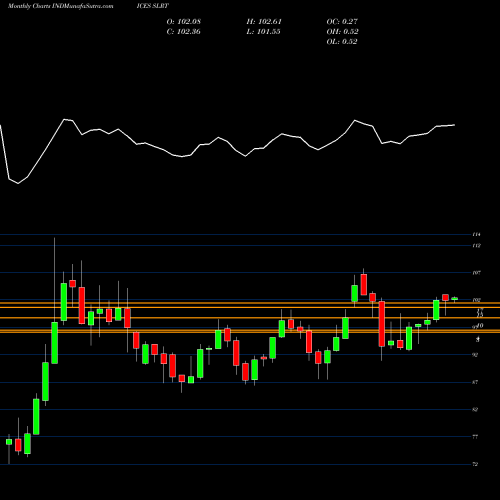
Task: Click the 77 price axis label
Action: click(x=475, y=437)
